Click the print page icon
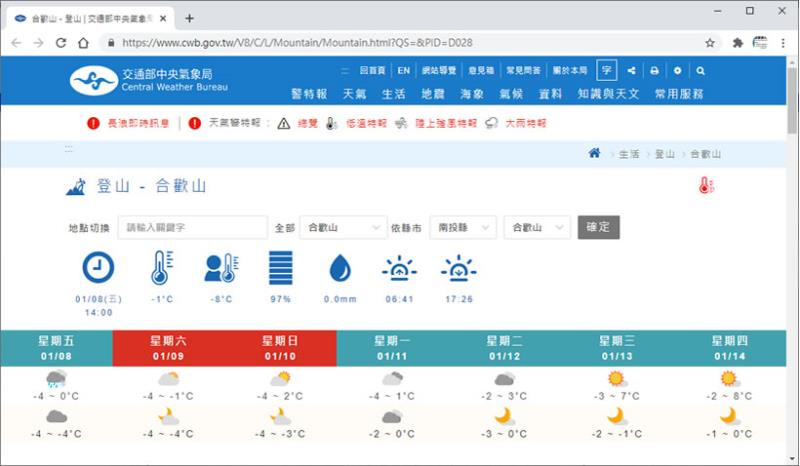The image size is (800, 466). 655,71
